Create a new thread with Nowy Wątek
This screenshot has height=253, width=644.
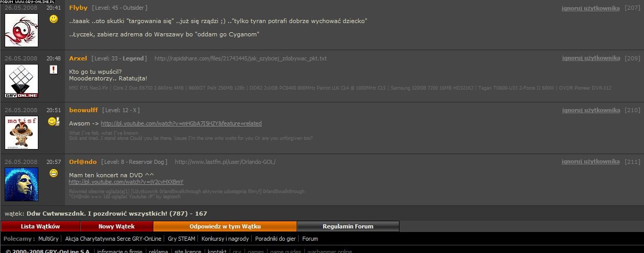pos(117,226)
